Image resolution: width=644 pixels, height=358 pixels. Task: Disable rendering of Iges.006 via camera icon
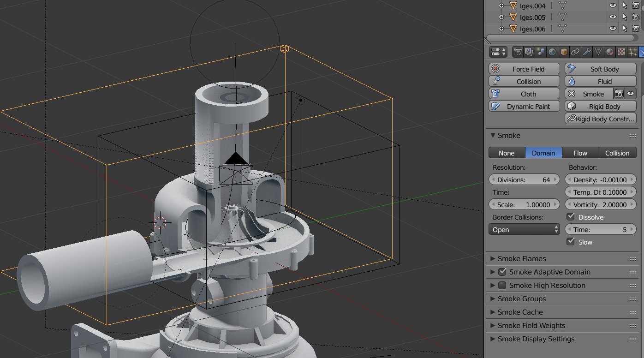pos(635,29)
